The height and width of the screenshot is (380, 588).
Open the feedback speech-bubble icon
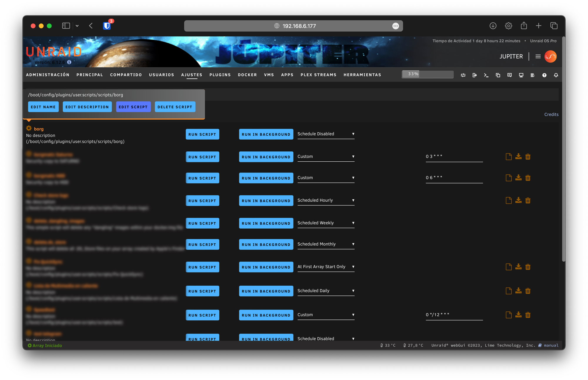click(510, 75)
